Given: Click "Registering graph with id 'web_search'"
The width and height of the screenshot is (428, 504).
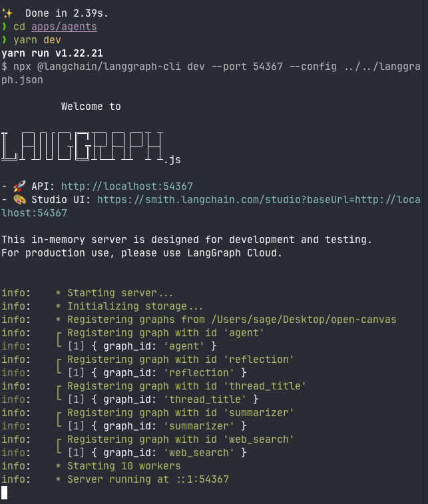Looking at the screenshot, I should [x=180, y=439].
